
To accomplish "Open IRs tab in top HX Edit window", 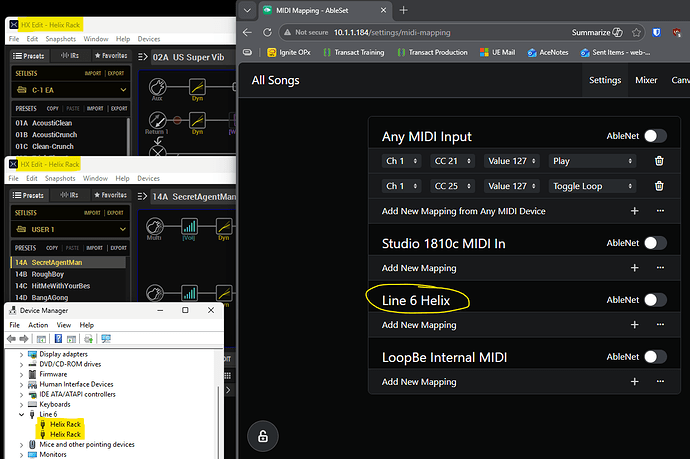I will [69, 56].
